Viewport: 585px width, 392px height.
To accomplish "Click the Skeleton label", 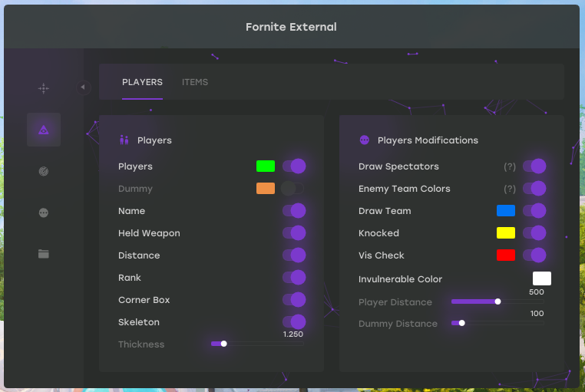I will pos(139,322).
